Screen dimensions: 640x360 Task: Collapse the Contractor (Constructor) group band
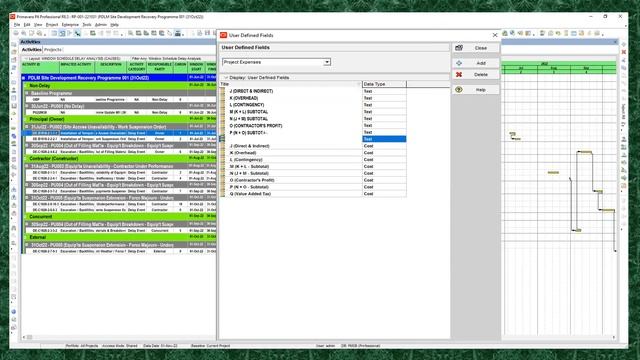click(x=26, y=158)
